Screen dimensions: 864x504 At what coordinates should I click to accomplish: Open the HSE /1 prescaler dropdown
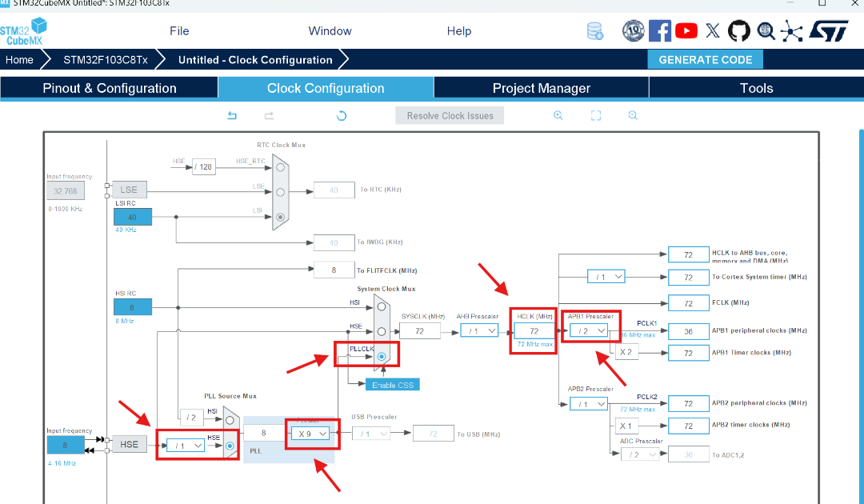pyautogui.click(x=186, y=446)
